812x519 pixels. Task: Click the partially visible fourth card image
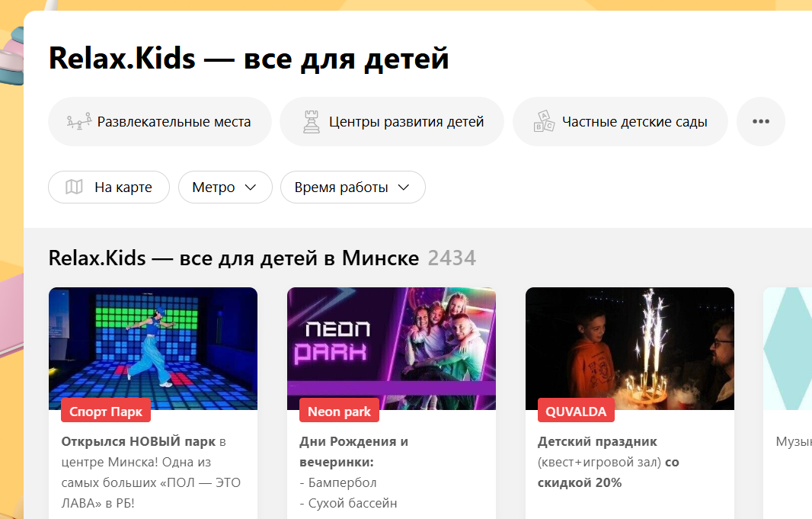(x=788, y=348)
